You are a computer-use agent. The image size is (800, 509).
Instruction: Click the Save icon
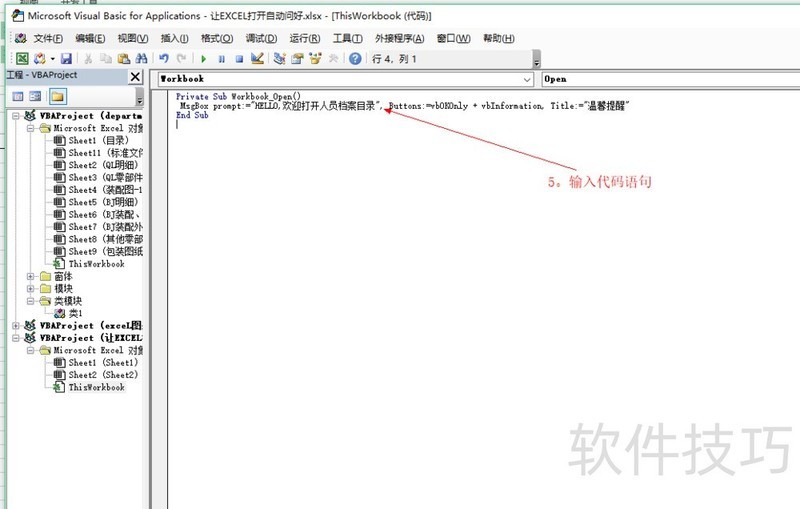tap(66, 59)
